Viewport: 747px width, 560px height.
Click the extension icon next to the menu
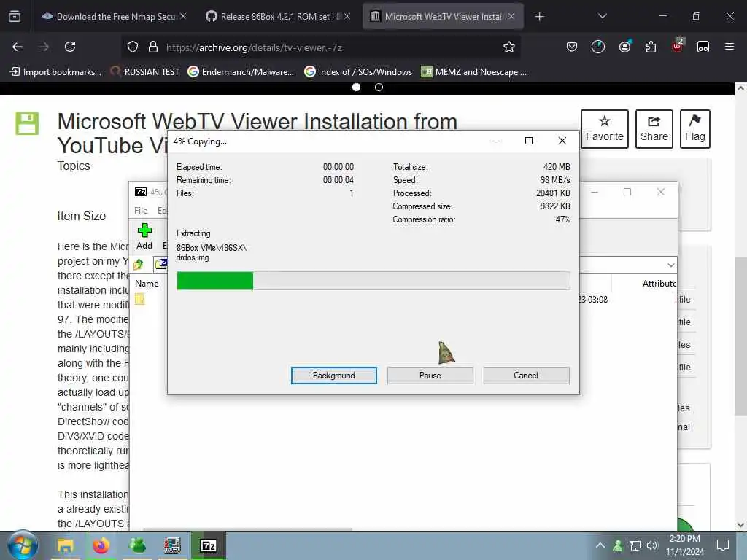coord(703,47)
